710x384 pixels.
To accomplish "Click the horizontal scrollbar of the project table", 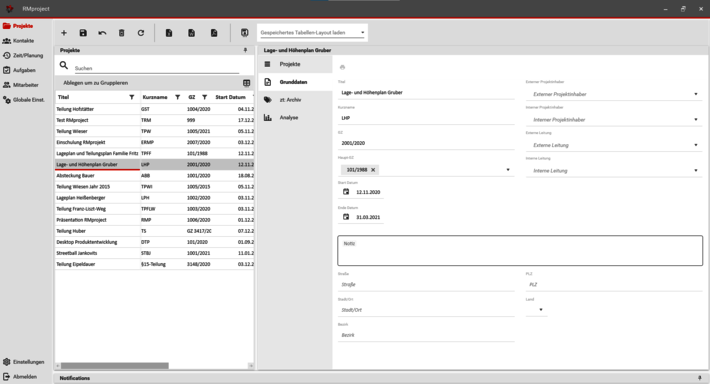I will point(115,365).
